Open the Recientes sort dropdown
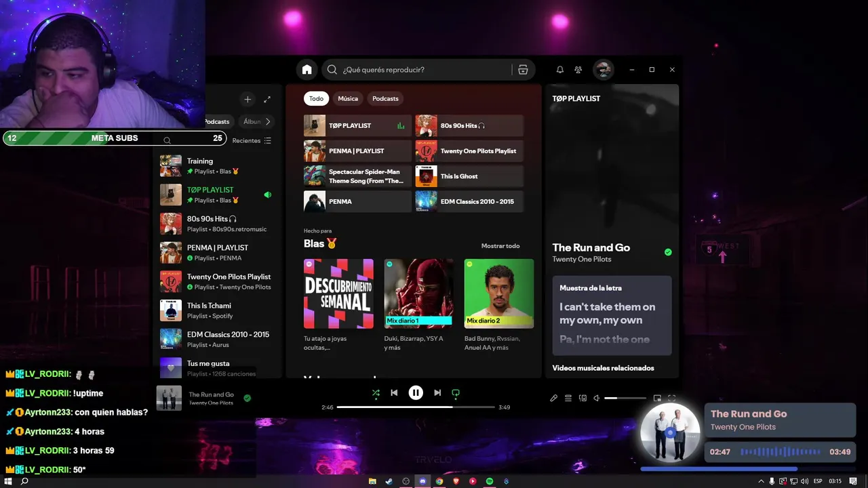The width and height of the screenshot is (868, 488). (x=252, y=140)
